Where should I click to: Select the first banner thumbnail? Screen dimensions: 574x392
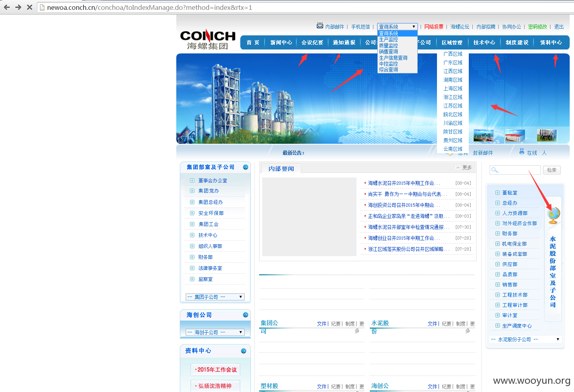pyautogui.click(x=483, y=136)
